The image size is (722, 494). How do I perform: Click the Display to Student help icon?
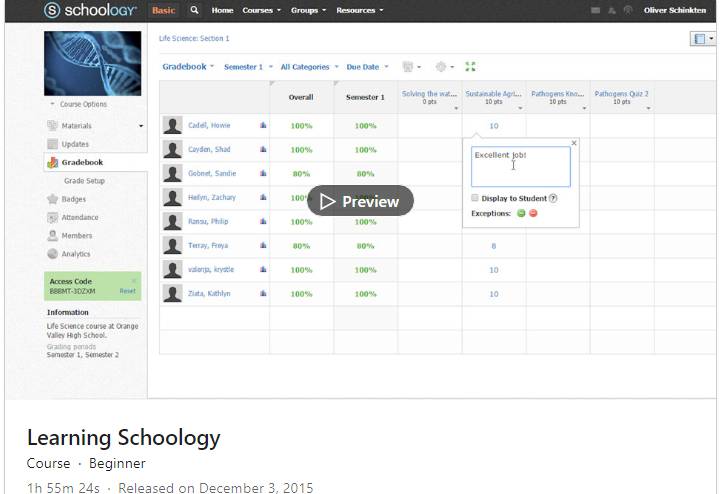[x=553, y=198]
